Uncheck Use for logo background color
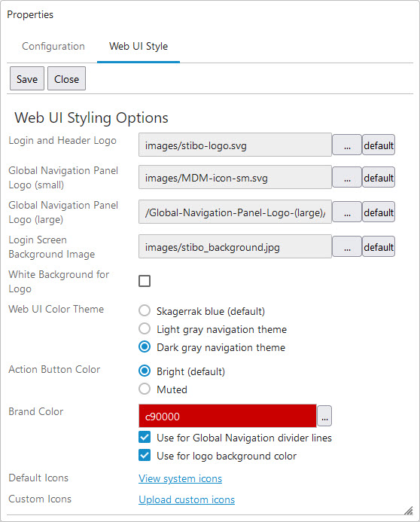Image resolution: width=420 pixels, height=522 pixels. tap(145, 455)
